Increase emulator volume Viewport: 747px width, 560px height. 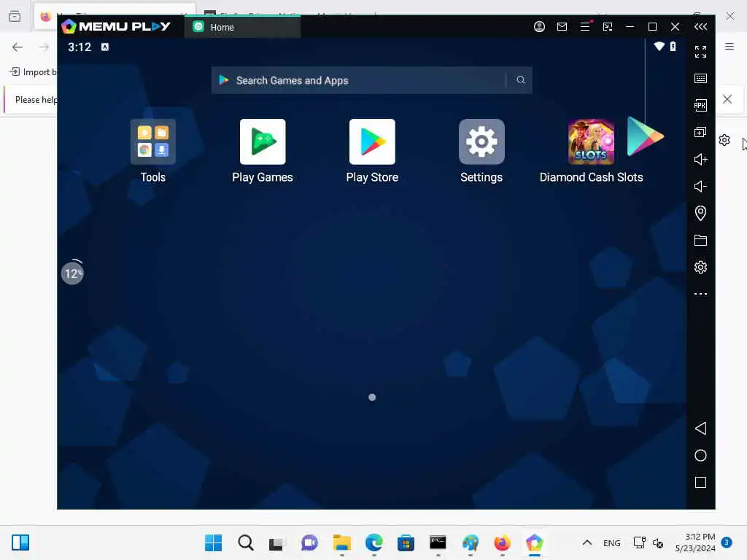point(700,159)
